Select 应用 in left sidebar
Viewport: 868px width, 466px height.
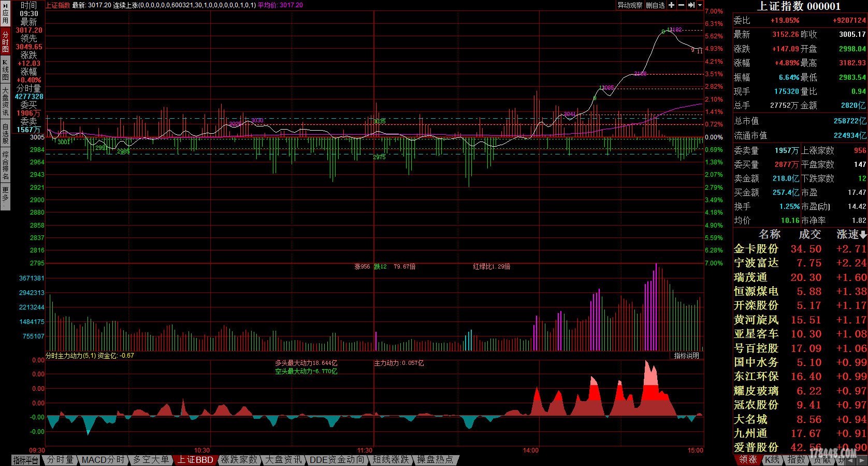tap(5, 13)
